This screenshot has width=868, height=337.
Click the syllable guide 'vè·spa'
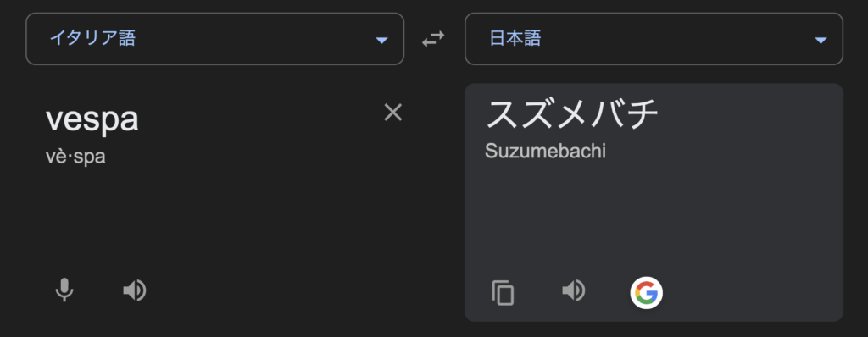[x=75, y=157]
